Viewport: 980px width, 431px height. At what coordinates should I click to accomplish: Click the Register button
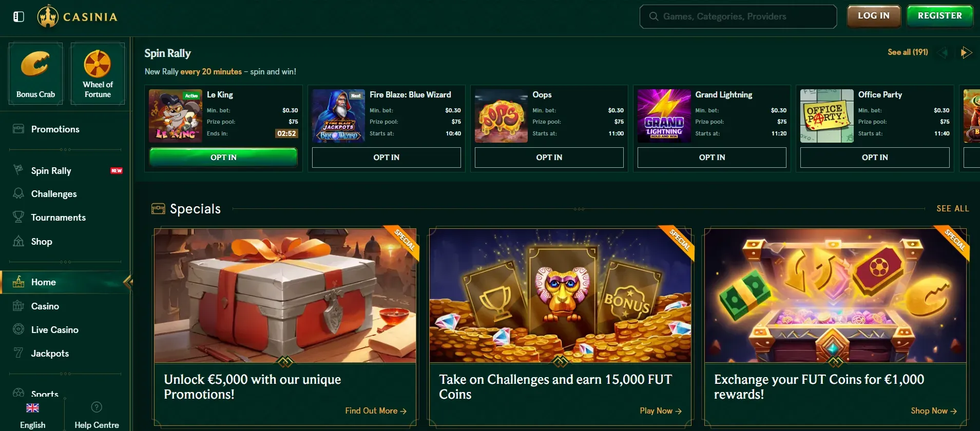click(940, 16)
